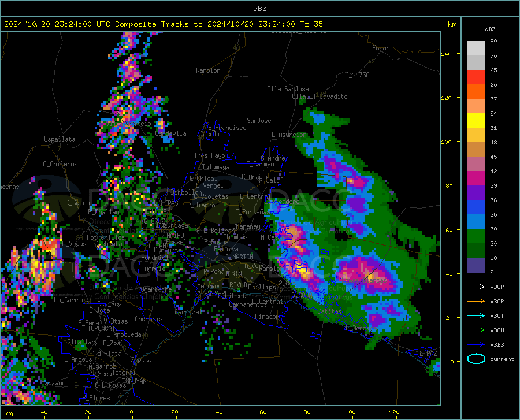The width and height of the screenshot is (520, 420).
Task: Click the VBCR legend label
Action: pyautogui.click(x=497, y=302)
